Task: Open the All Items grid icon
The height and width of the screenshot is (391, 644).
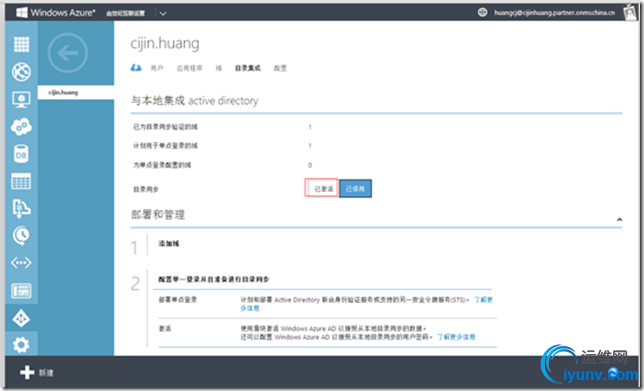Action: point(21,44)
